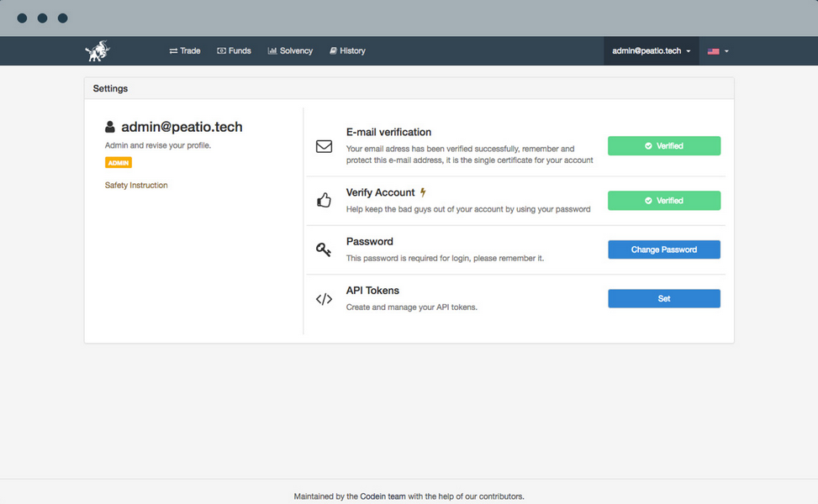The height and width of the screenshot is (504, 818).
Task: Click the orange ADMIN badge
Action: tap(119, 163)
